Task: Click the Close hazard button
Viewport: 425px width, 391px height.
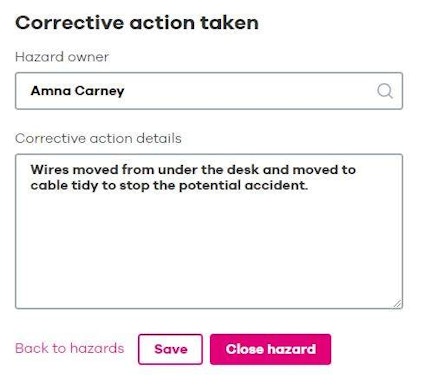Action: click(271, 349)
